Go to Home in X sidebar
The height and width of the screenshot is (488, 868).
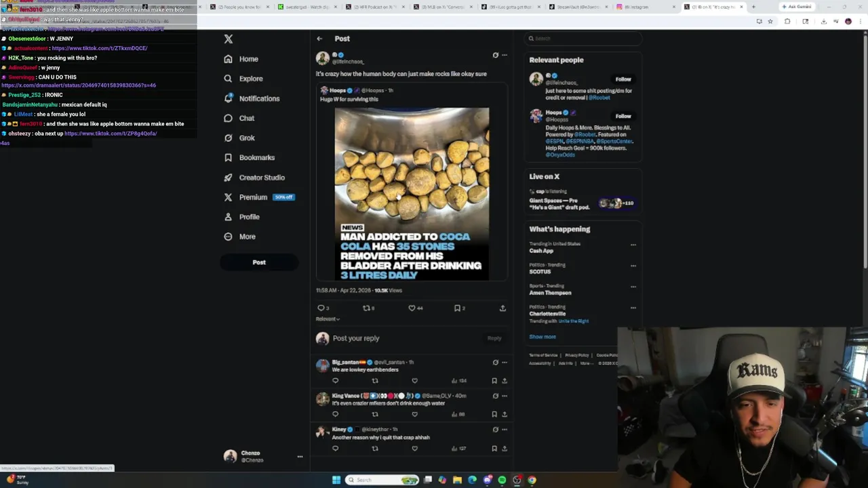[241, 59]
